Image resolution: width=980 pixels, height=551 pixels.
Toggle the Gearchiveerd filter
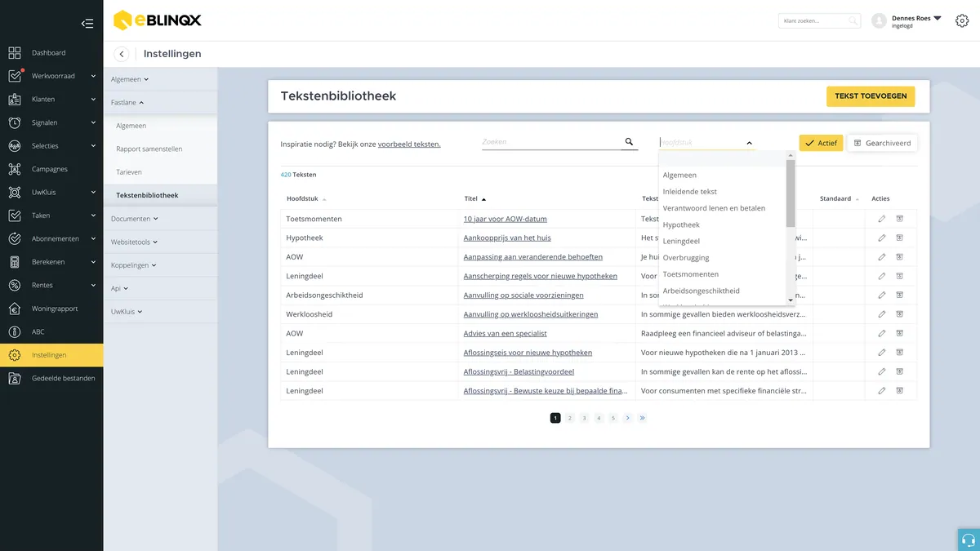pyautogui.click(x=882, y=143)
